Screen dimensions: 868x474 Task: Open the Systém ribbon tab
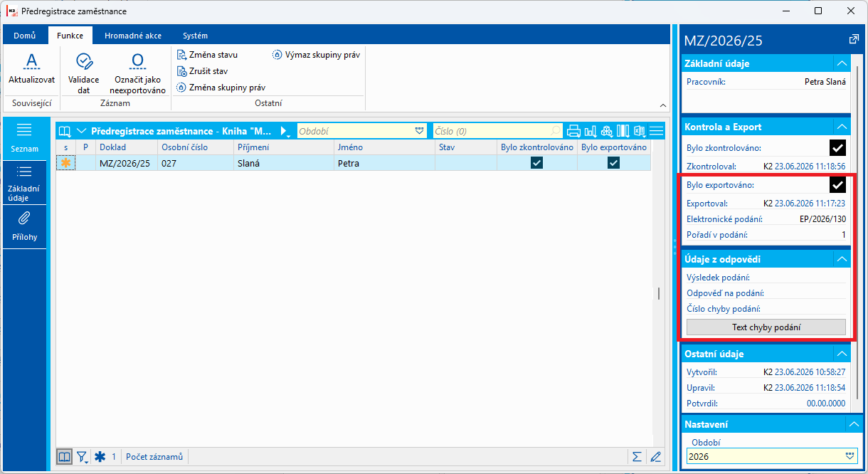[x=195, y=36]
